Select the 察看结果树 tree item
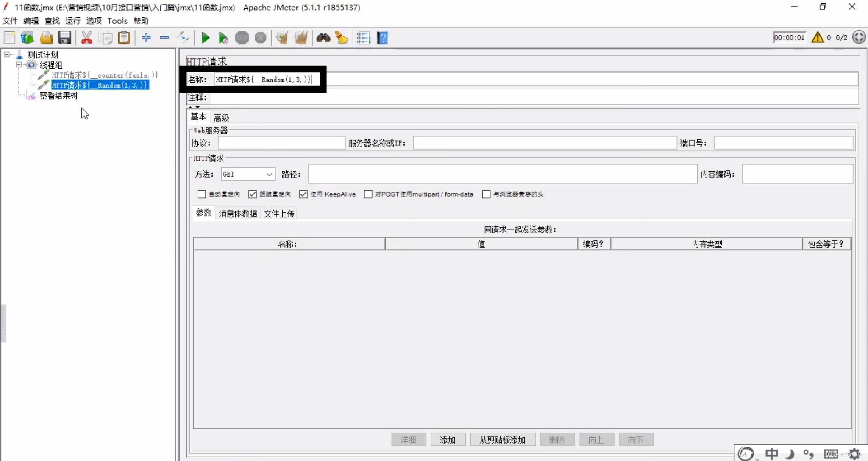The image size is (868, 461). click(x=58, y=96)
